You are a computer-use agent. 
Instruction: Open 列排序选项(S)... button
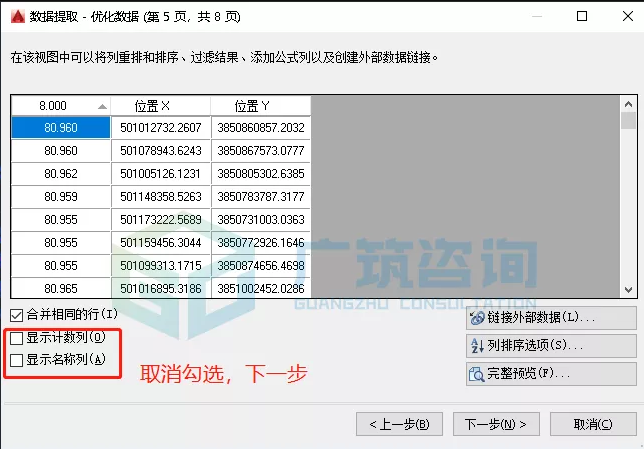click(551, 345)
